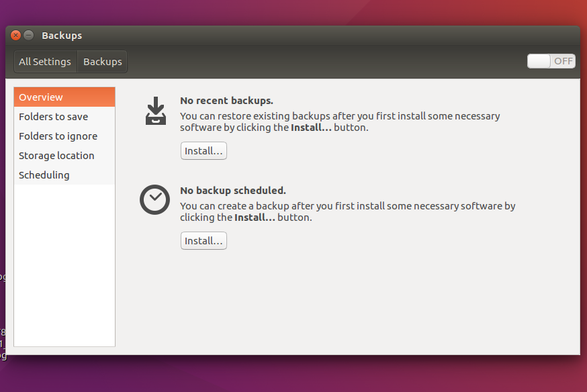Click the Backups title in window title bar

(x=62, y=36)
